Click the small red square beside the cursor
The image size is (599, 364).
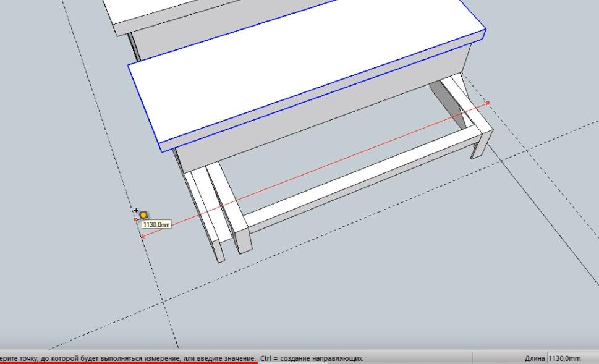click(x=136, y=219)
